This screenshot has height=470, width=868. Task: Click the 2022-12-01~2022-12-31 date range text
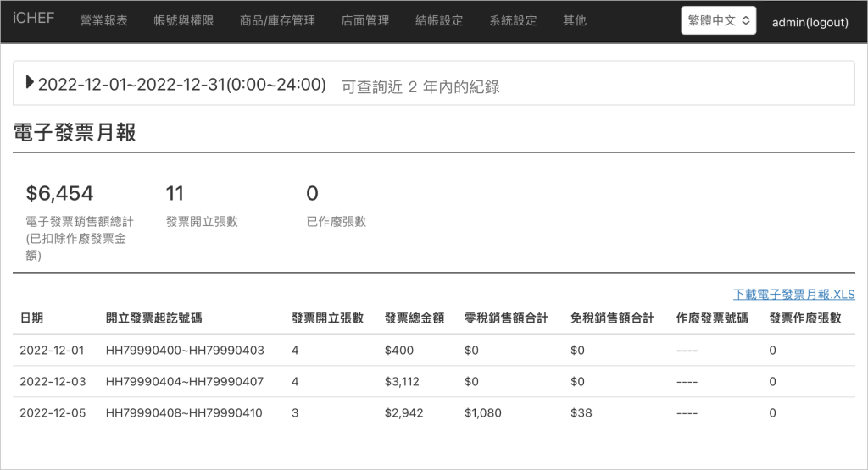point(182,84)
